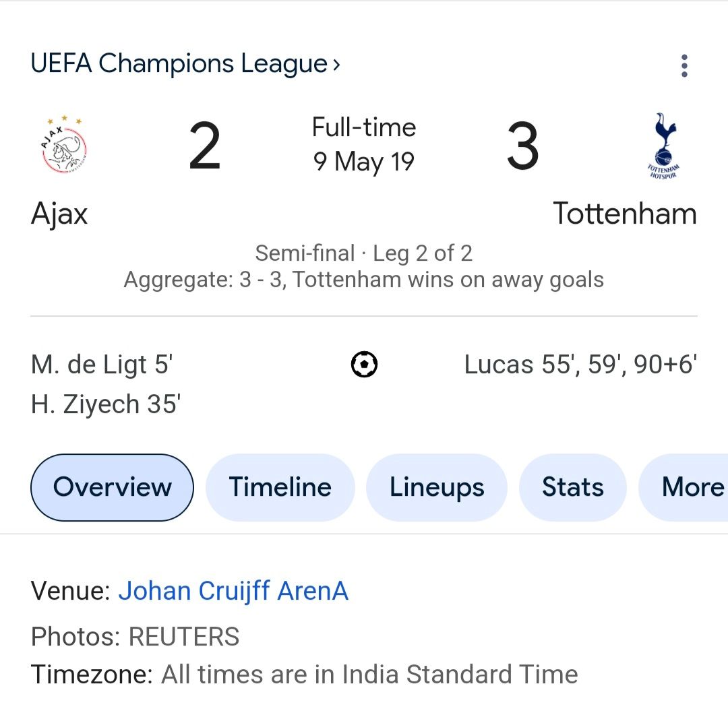
Task: Click the H. Ziyech 35' goal entry
Action: pyautogui.click(x=105, y=404)
